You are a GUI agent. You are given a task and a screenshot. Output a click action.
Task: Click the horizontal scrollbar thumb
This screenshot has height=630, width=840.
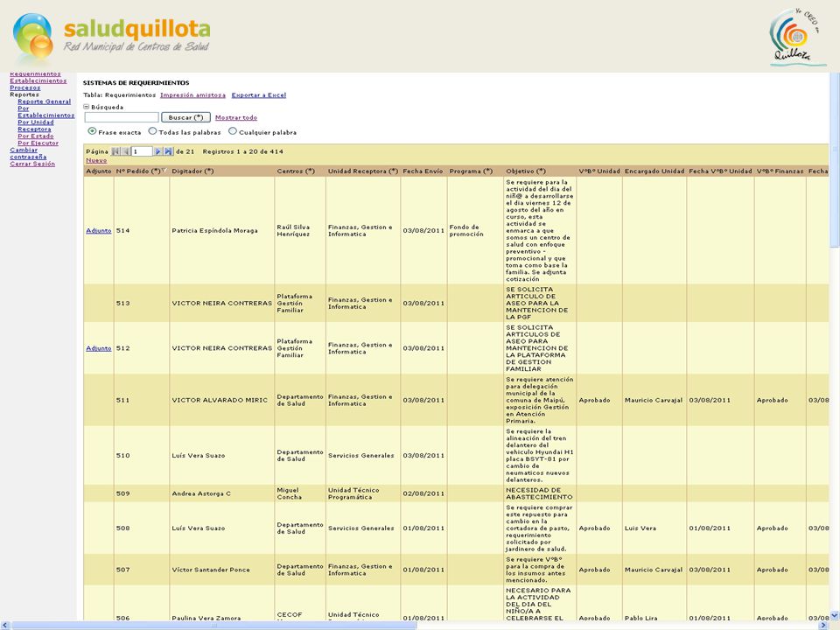pos(214,625)
